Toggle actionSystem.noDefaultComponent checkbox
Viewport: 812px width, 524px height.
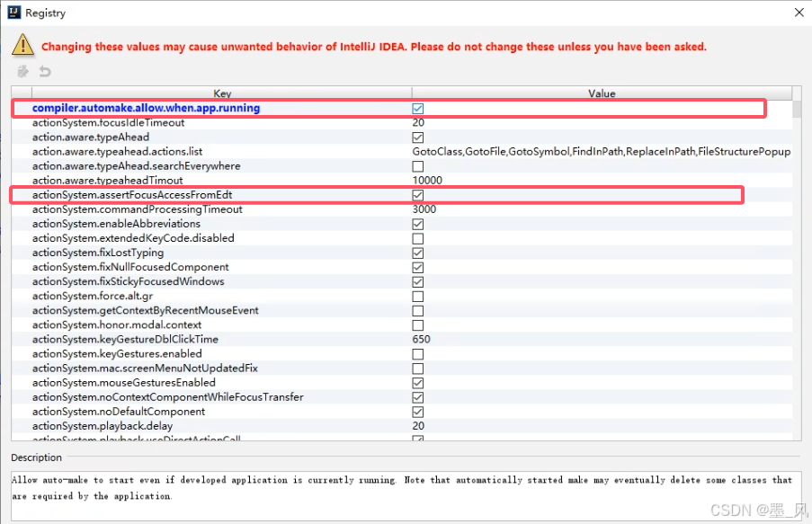418,413
